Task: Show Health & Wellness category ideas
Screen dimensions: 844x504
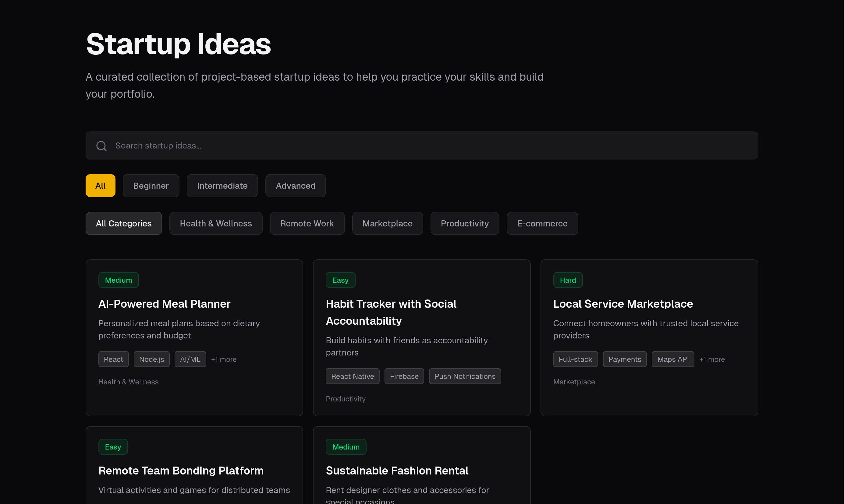Action: pos(215,223)
